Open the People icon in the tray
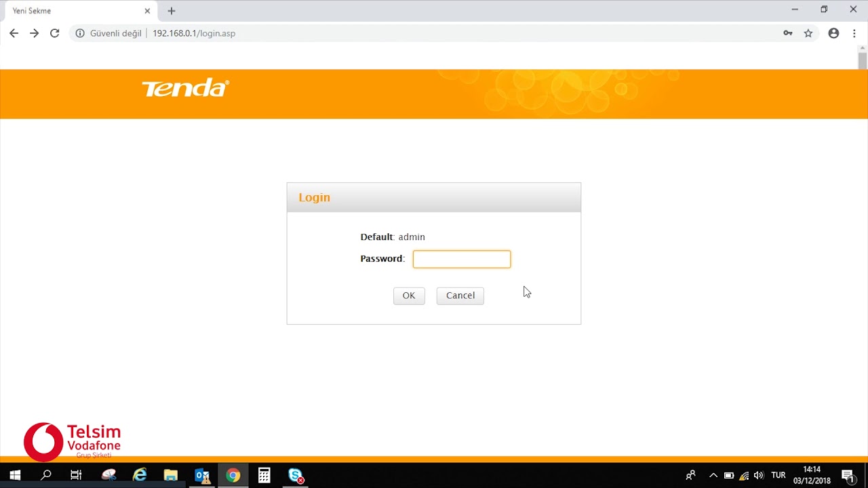The image size is (868, 488). [x=690, y=476]
